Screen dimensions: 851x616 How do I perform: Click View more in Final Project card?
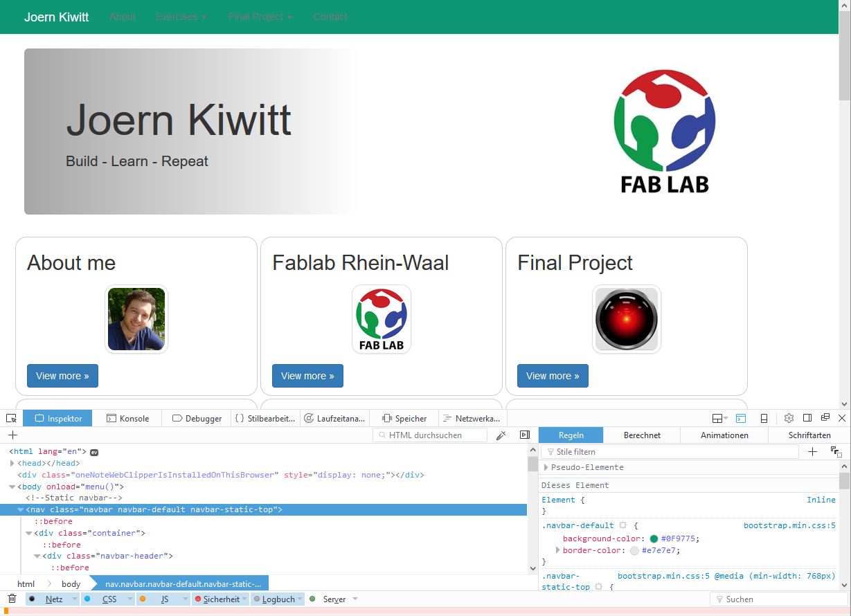[553, 376]
